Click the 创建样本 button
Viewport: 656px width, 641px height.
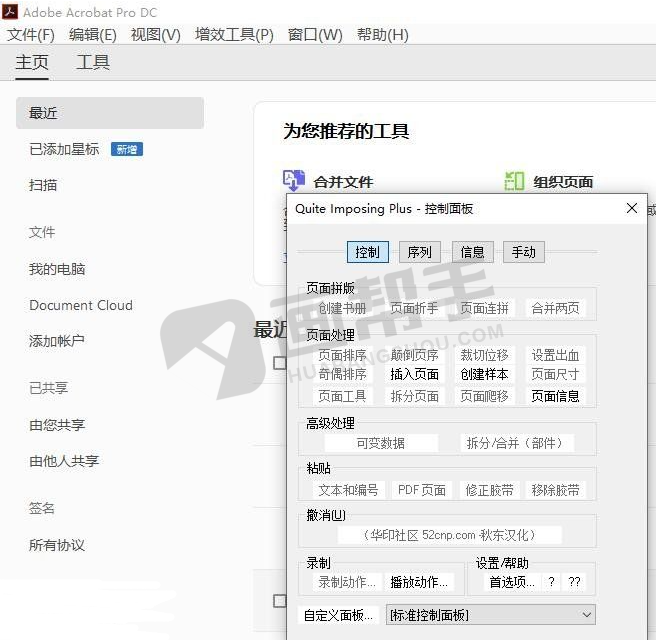point(484,374)
